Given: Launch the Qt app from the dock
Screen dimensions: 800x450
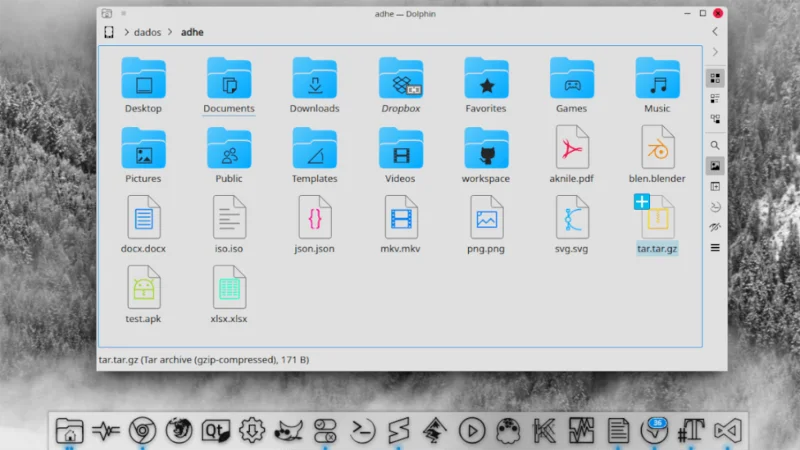Looking at the screenshot, I should click(x=216, y=431).
